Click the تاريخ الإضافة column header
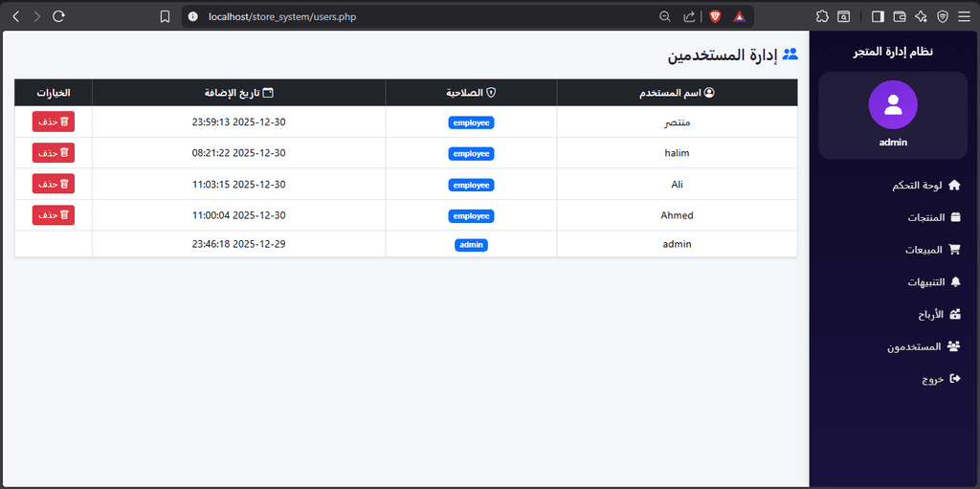 pyautogui.click(x=238, y=93)
